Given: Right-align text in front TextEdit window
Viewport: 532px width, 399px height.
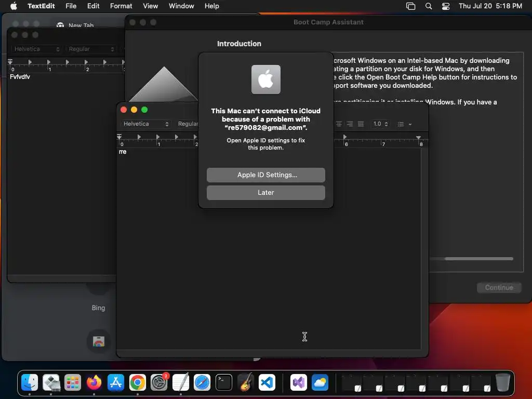Looking at the screenshot, I should pyautogui.click(x=350, y=124).
